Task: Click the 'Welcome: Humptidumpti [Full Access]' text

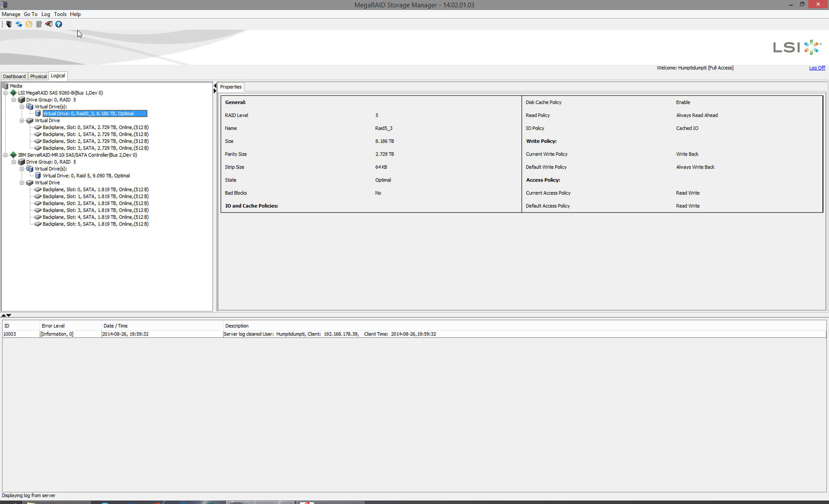Action: point(695,68)
